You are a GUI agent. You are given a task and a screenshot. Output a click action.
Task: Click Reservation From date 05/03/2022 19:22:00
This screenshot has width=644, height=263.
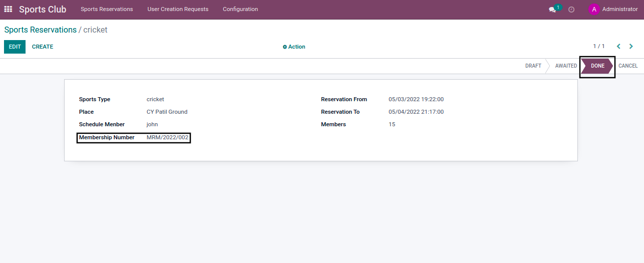click(416, 99)
